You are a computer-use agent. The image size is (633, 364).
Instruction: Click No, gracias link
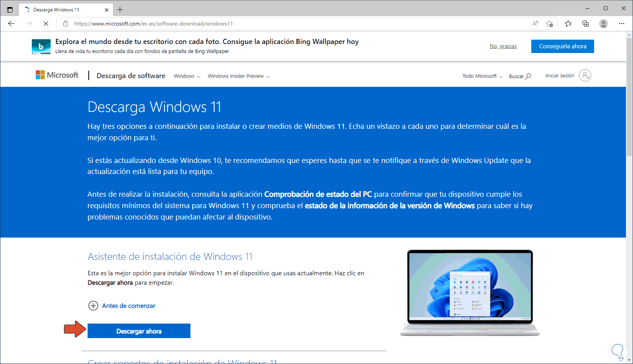tap(503, 46)
